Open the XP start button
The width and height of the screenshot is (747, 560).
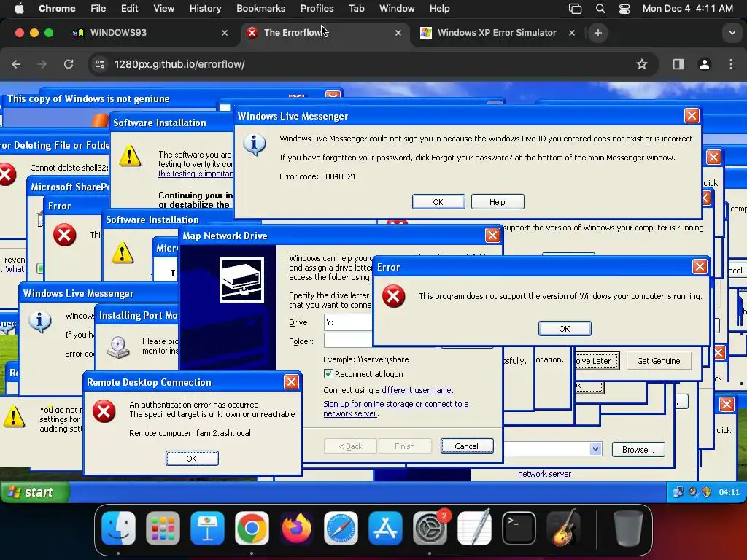tap(35, 492)
